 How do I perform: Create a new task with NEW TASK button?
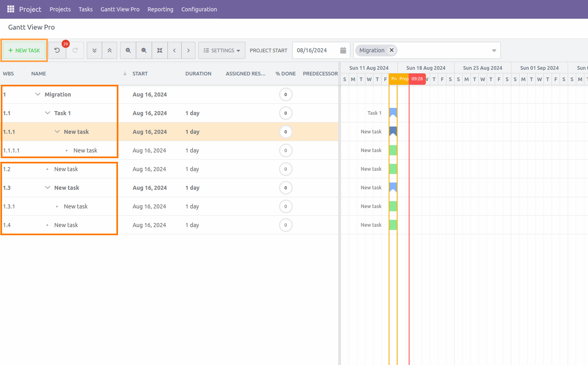pos(24,50)
